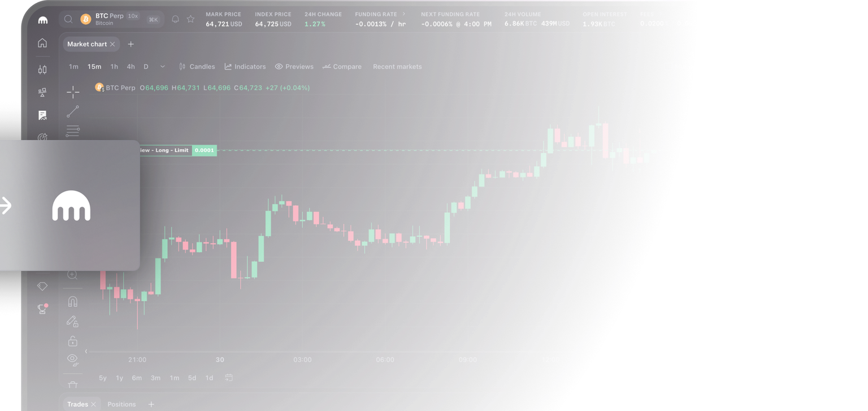Select the 15m timeframe
The height and width of the screenshot is (411, 868).
click(94, 67)
